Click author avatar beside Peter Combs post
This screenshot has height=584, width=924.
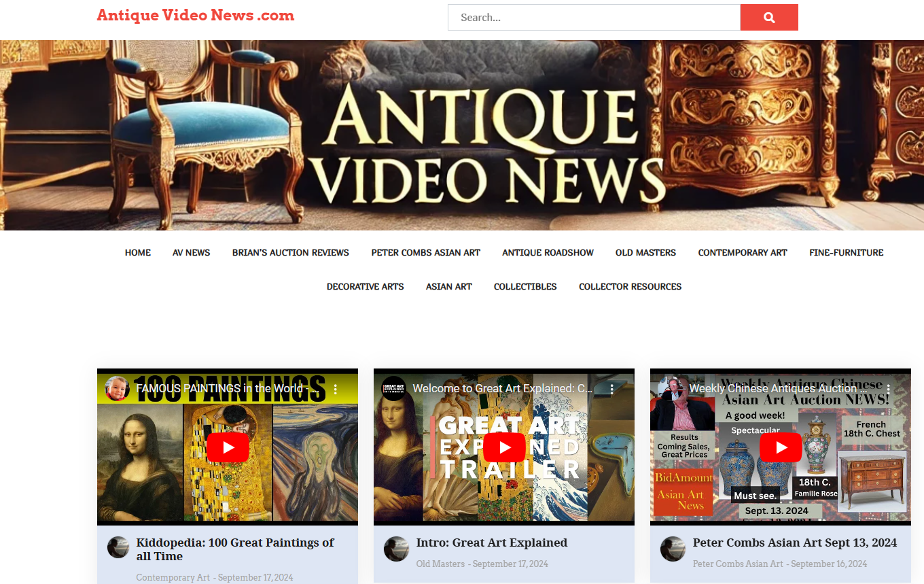673,549
